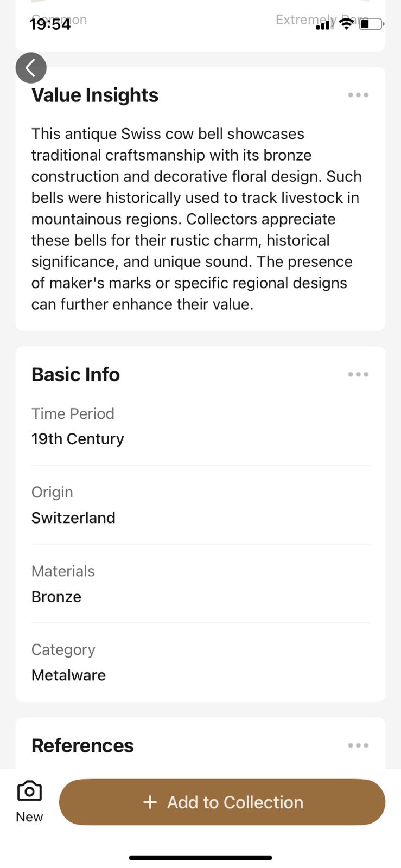
Task: Tap the 19:54 clock in status bar
Action: [50, 24]
